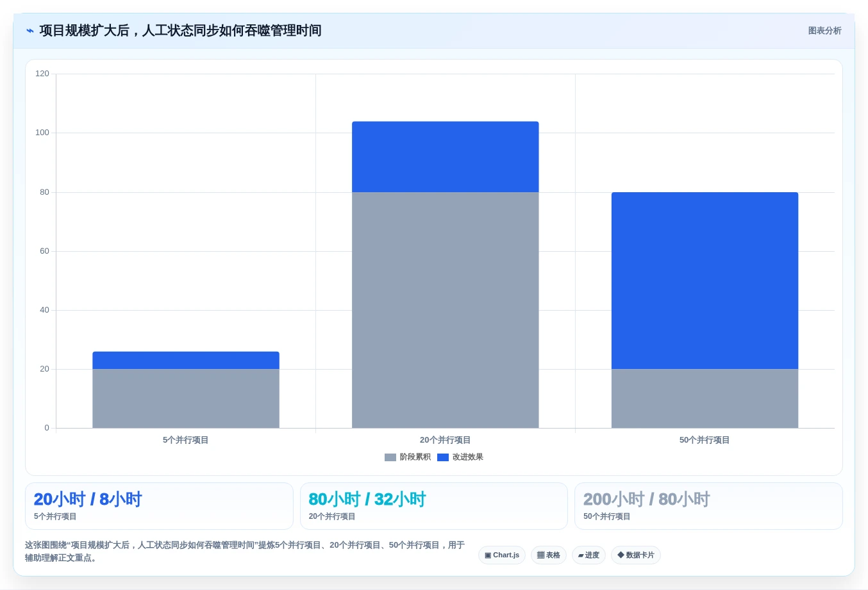Image resolution: width=868 pixels, height=590 pixels.
Task: Open the 200小时 / 80小时 data card
Action: pyautogui.click(x=708, y=506)
